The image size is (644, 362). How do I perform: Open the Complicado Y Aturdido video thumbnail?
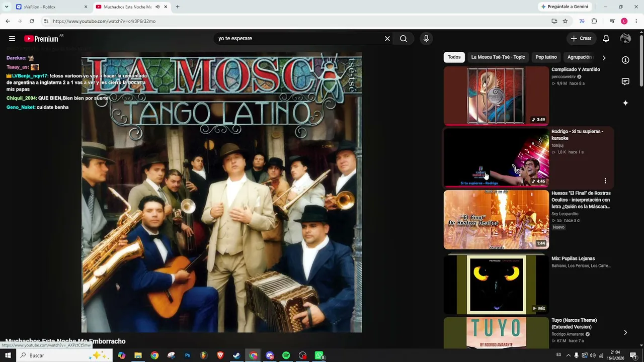pyautogui.click(x=496, y=96)
